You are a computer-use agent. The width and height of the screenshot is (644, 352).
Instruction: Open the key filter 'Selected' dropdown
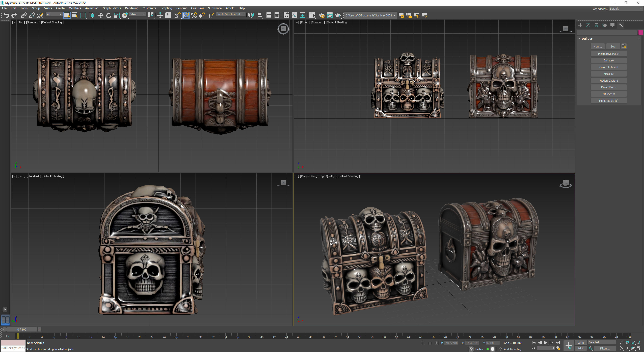[x=602, y=342]
